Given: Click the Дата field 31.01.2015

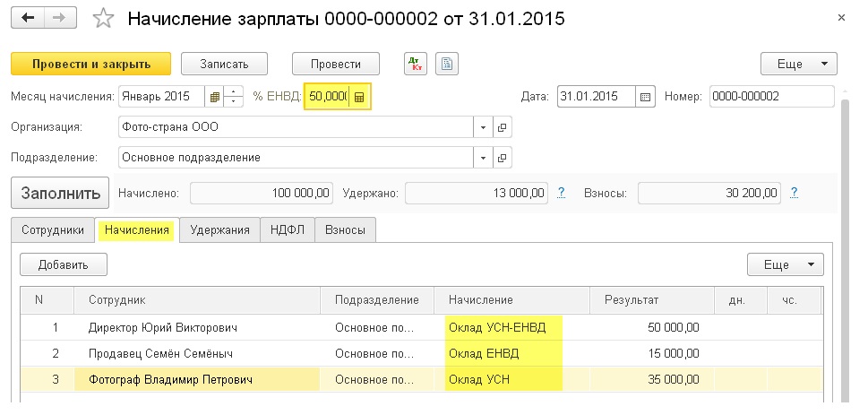Looking at the screenshot, I should tap(597, 97).
